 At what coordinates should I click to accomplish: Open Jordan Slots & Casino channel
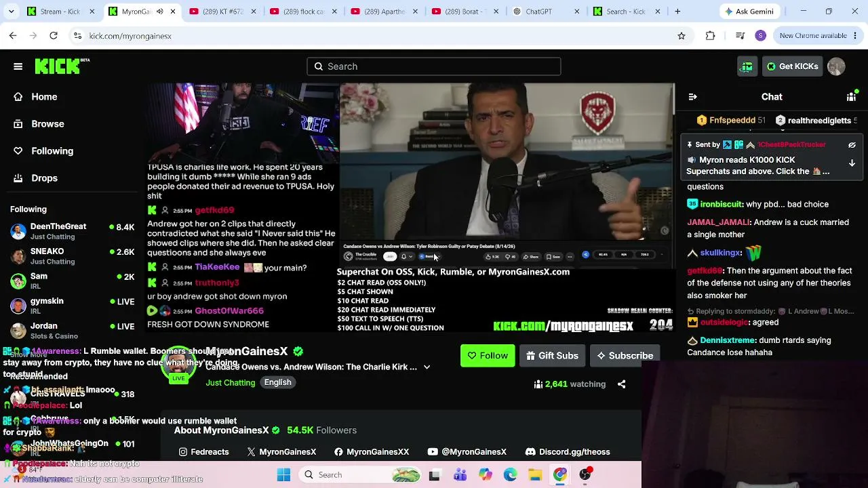point(72,331)
